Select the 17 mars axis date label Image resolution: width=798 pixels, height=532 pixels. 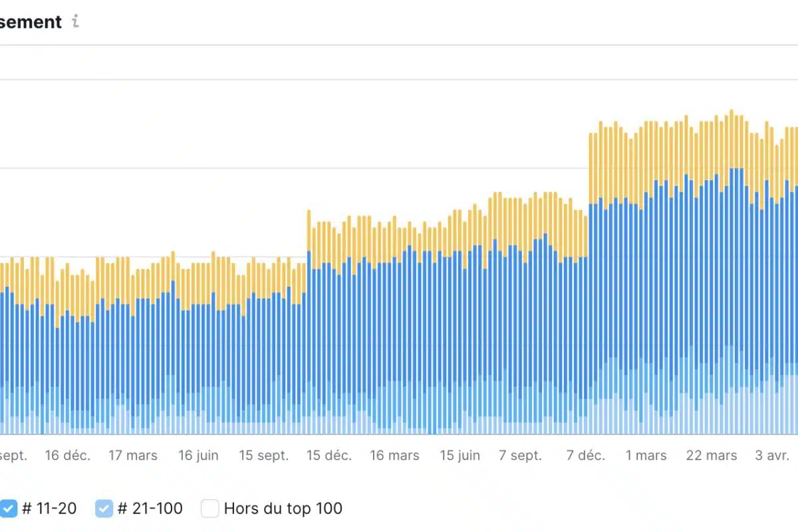click(133, 456)
